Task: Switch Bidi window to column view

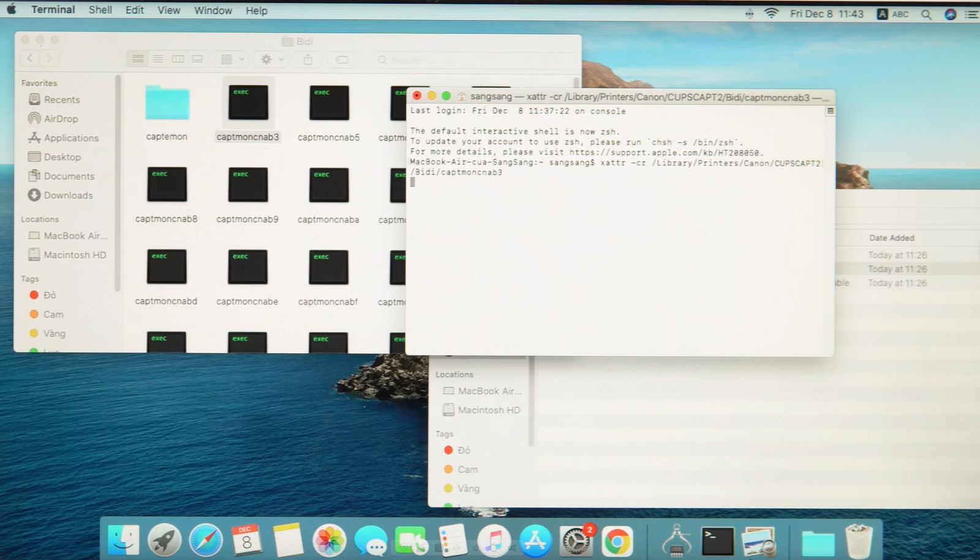Action: pos(178,59)
